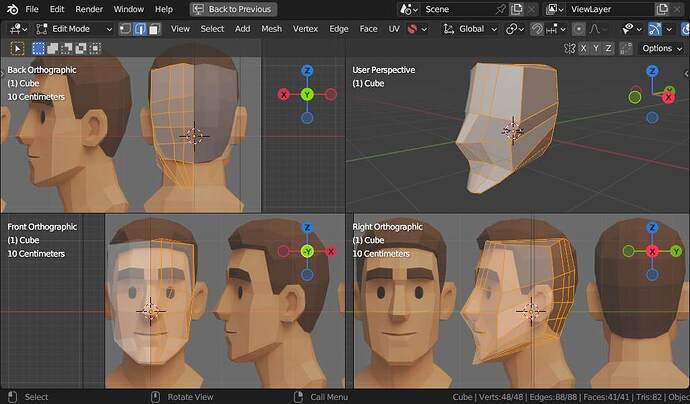Select the Tweak select tool icon
690x404 pixels.
tap(18, 48)
